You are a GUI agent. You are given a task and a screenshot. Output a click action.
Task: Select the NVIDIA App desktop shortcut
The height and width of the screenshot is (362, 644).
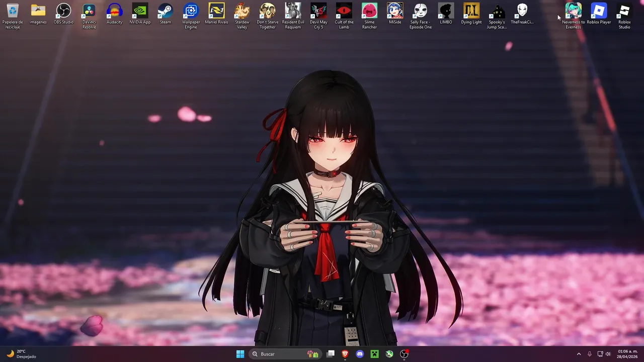pos(140,14)
